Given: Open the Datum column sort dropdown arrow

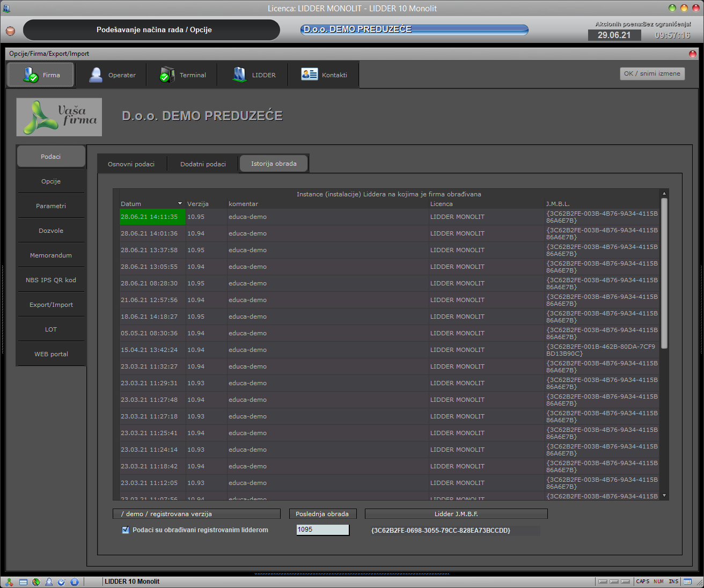Looking at the screenshot, I should (180, 204).
